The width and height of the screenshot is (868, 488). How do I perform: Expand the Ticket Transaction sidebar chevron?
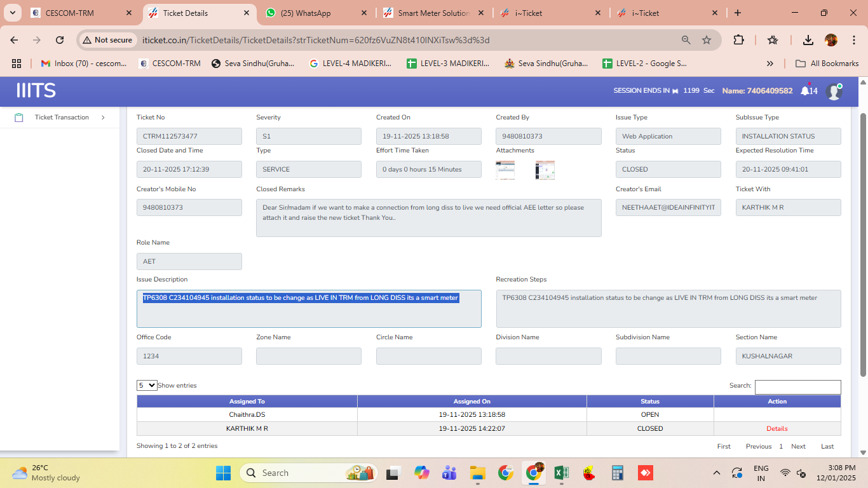point(103,117)
